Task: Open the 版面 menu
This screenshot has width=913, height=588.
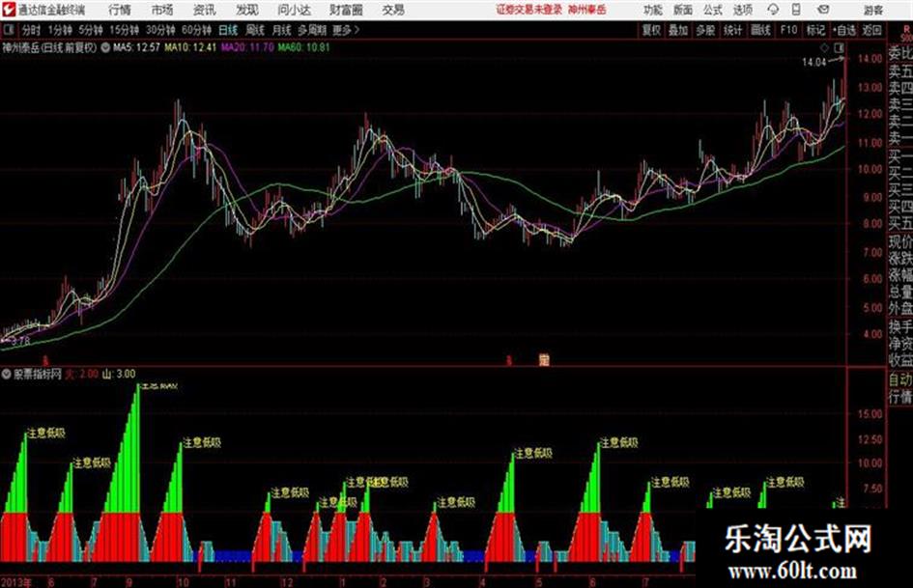Action: point(682,10)
